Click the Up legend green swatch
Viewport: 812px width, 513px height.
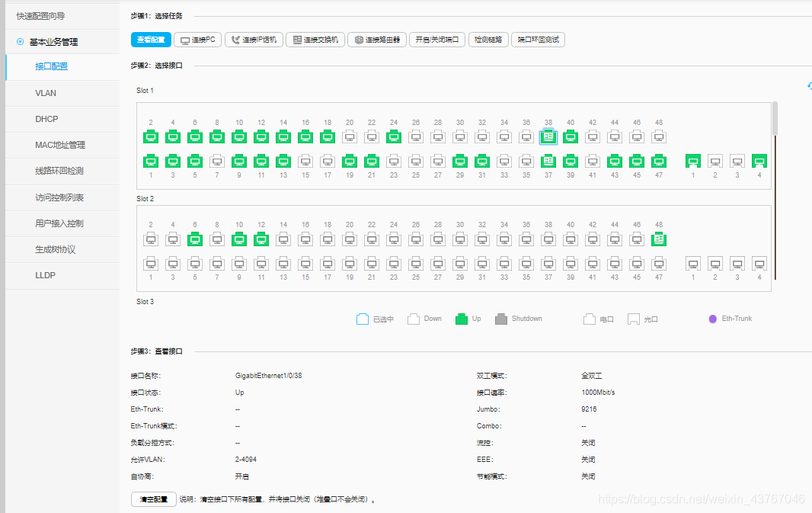coord(462,319)
